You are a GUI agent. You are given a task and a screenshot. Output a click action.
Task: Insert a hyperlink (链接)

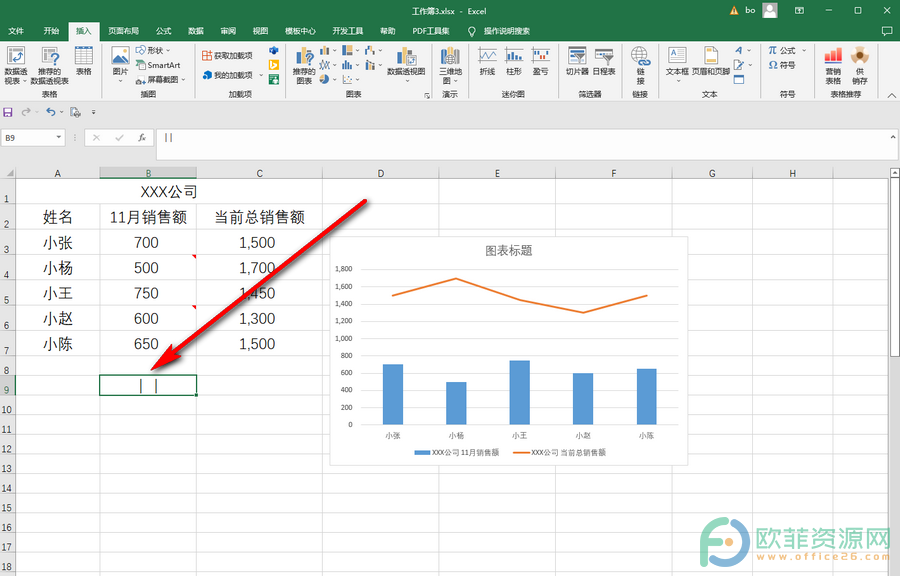640,65
